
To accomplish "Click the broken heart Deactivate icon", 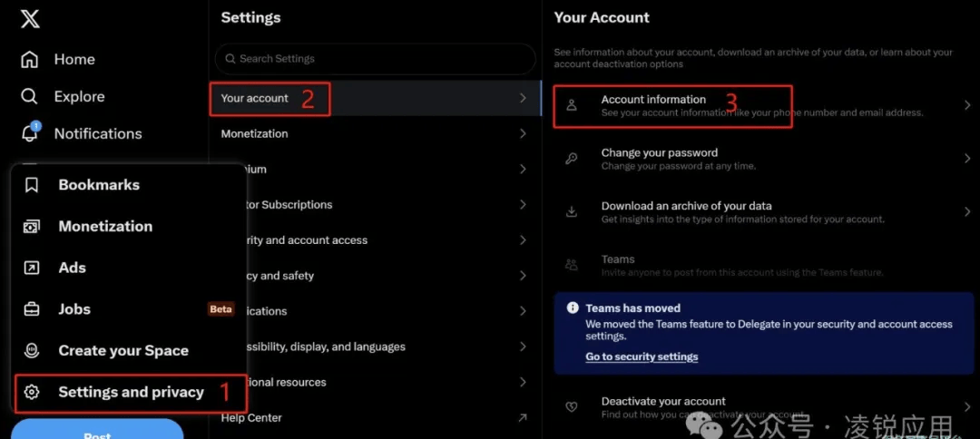I will coord(572,406).
